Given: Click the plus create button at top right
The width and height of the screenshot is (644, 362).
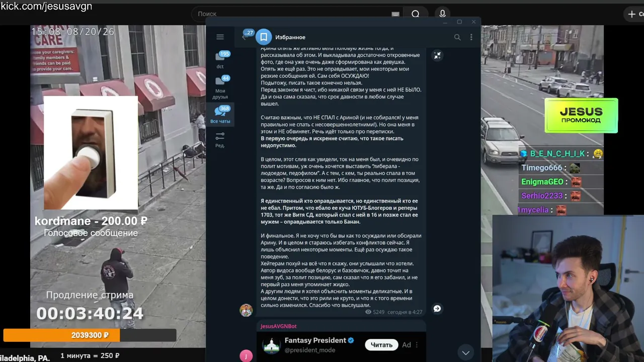Looking at the screenshot, I should click(632, 14).
